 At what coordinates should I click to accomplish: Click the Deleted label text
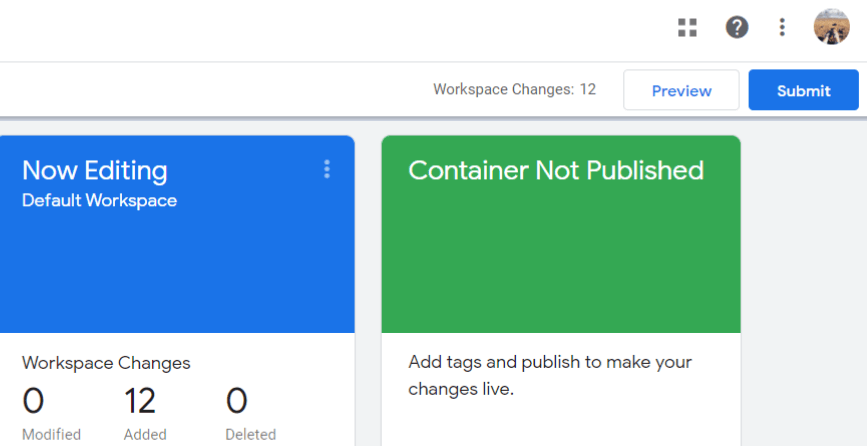pyautogui.click(x=251, y=435)
